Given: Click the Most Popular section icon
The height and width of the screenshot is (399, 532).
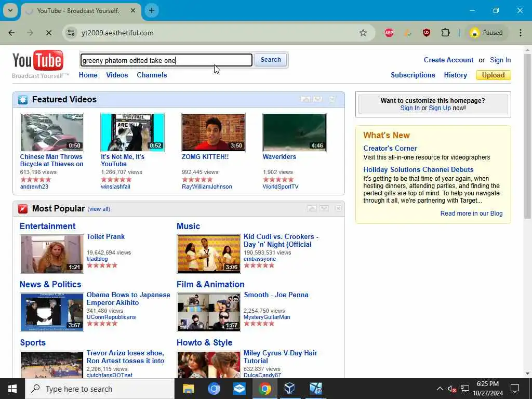Looking at the screenshot, I should click(23, 209).
